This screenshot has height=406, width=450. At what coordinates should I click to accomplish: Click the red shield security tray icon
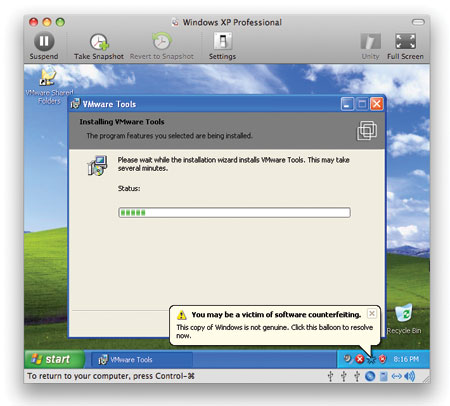[382, 359]
